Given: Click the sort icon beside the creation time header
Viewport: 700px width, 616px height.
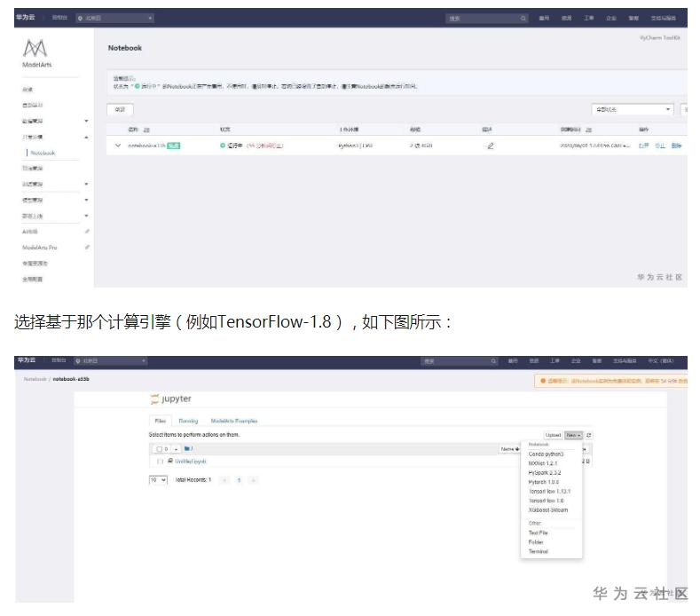Looking at the screenshot, I should (588, 130).
